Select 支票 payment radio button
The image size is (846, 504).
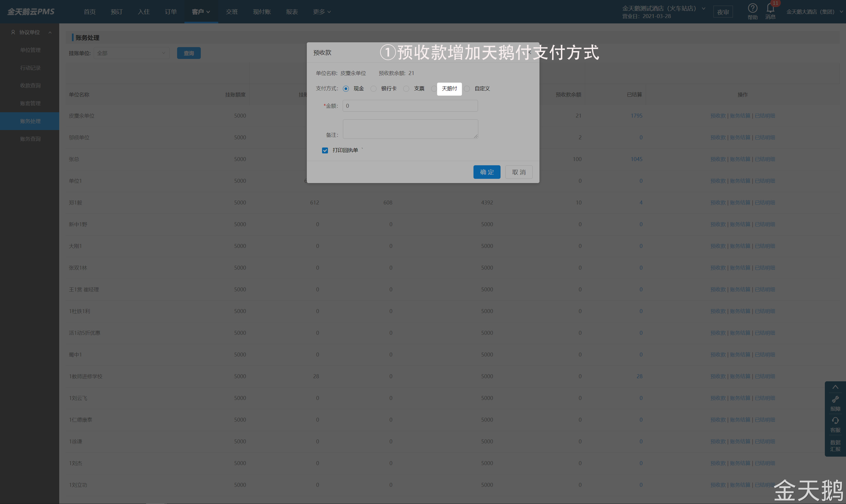[406, 89]
